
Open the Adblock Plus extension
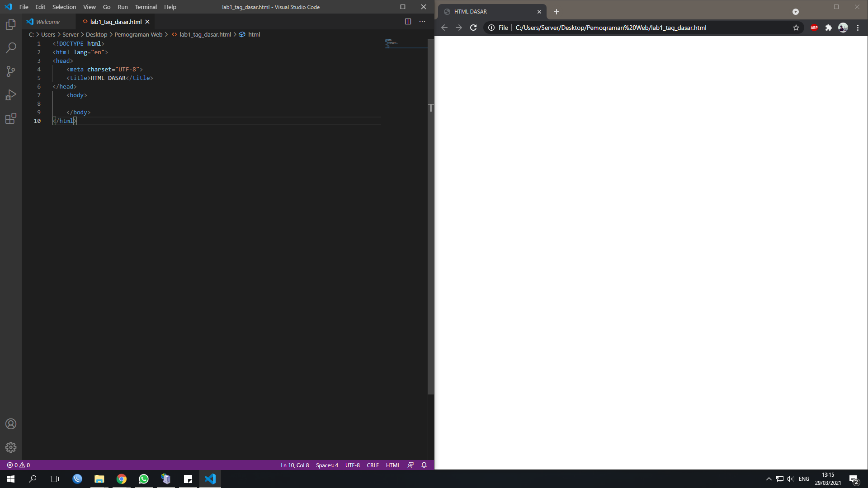point(815,28)
